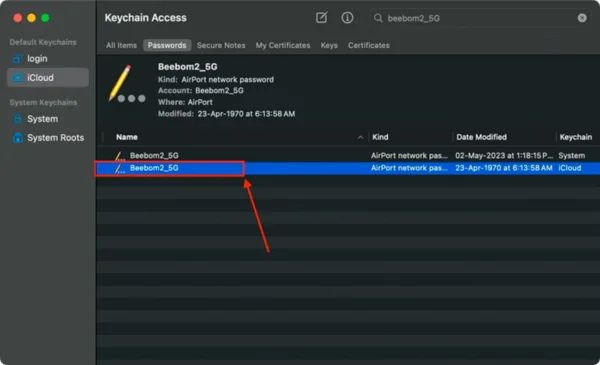Click the Beebom2_5G detail title
This screenshot has width=600, height=365.
188,67
